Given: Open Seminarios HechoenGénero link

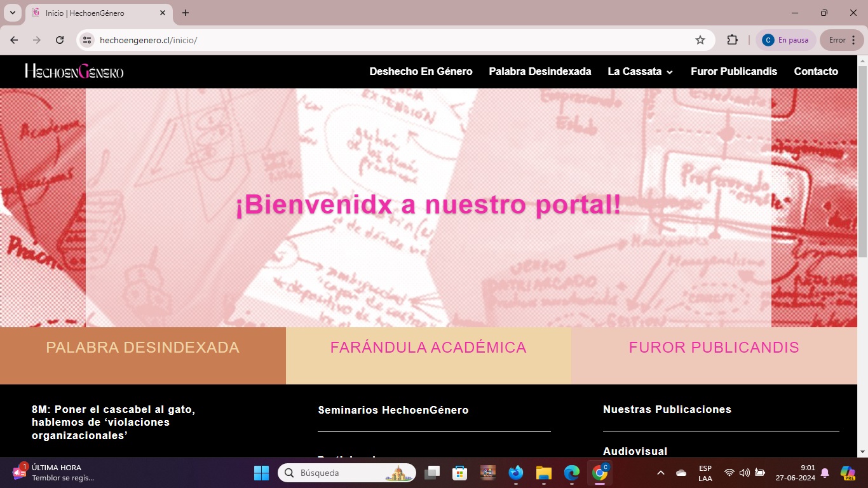Looking at the screenshot, I should [393, 410].
